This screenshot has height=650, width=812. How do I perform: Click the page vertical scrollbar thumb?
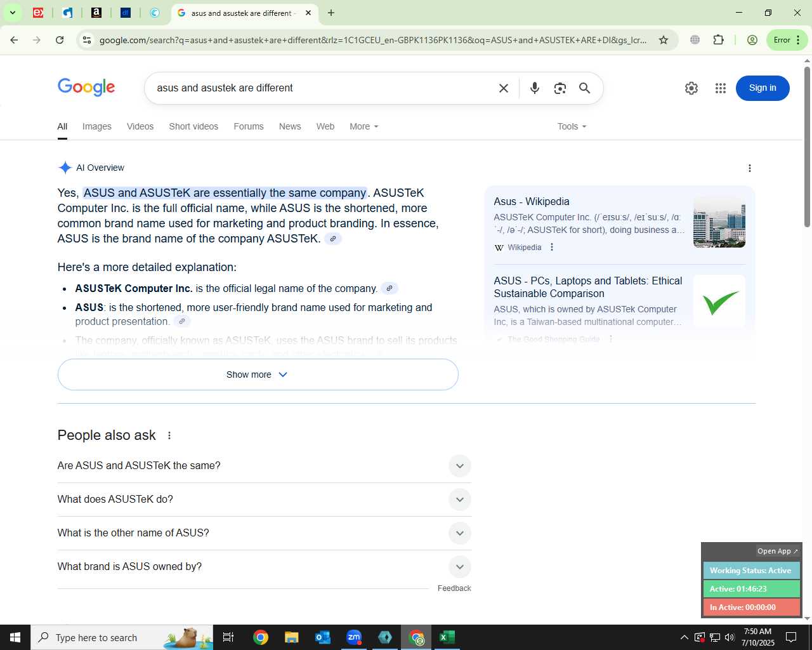[x=807, y=146]
